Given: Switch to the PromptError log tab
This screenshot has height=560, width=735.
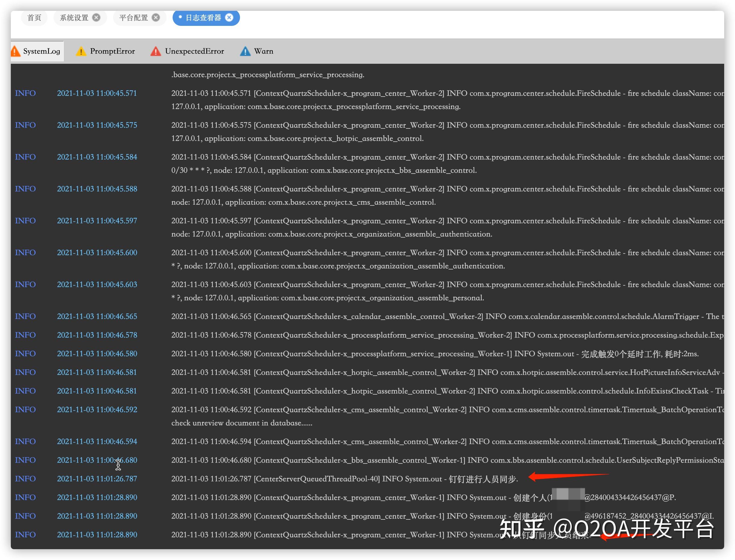Looking at the screenshot, I should [x=112, y=51].
